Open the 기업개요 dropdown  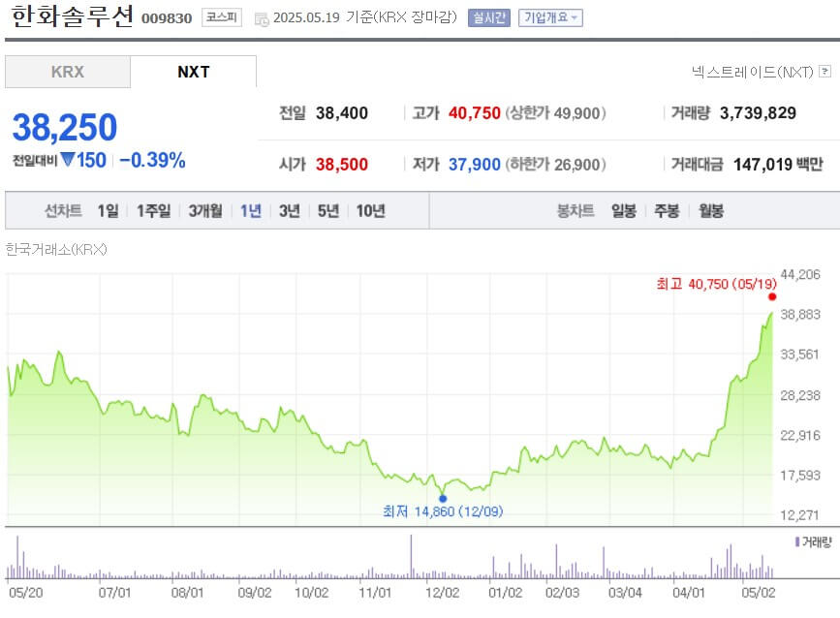coord(550,17)
